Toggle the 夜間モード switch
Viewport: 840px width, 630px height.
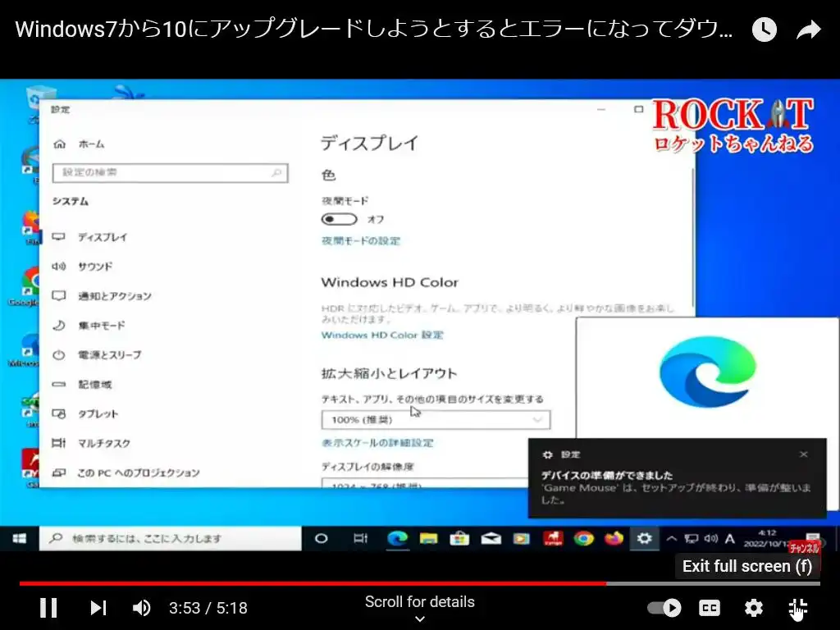click(x=339, y=219)
